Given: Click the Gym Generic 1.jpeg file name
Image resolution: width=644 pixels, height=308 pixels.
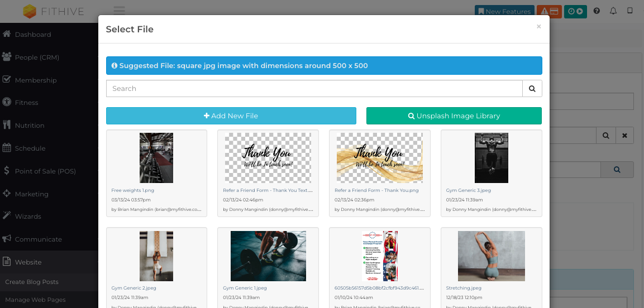Looking at the screenshot, I should (245, 288).
